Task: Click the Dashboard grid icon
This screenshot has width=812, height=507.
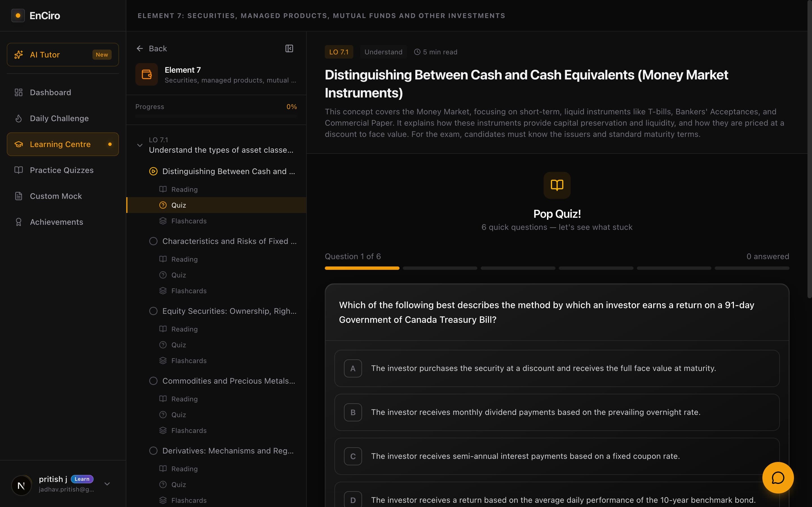Action: [18, 93]
